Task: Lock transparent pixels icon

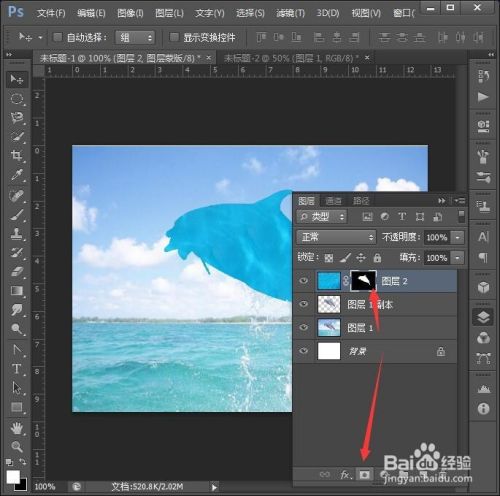Action: tap(329, 258)
